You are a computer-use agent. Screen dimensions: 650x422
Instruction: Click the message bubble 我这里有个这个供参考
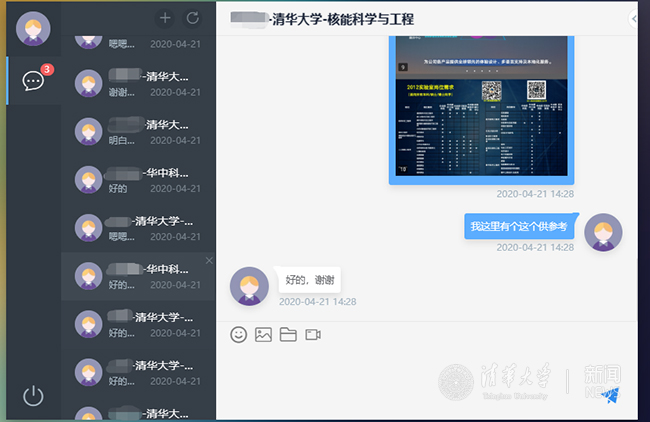(x=519, y=227)
